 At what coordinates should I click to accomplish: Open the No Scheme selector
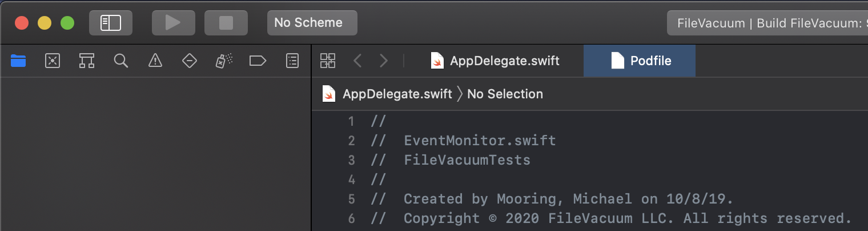click(x=312, y=23)
